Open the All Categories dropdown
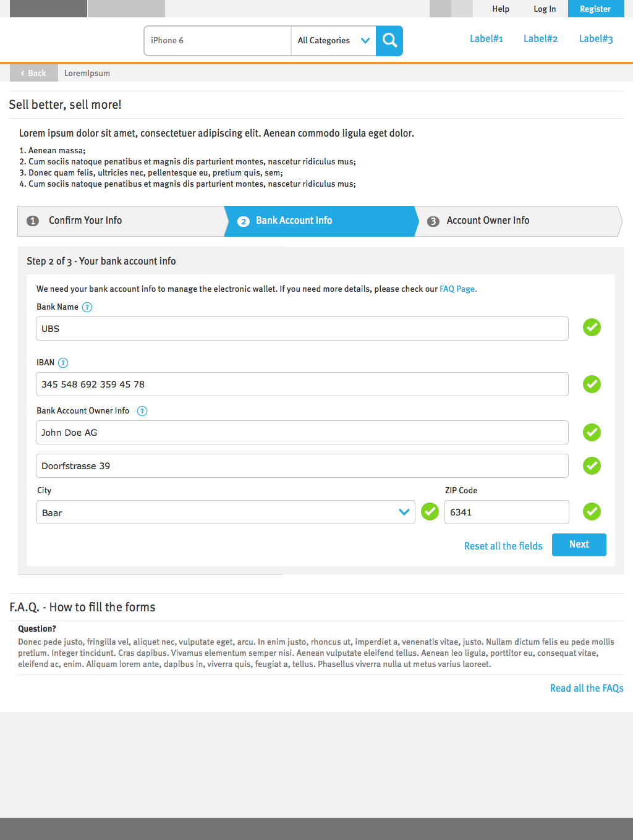Image resolution: width=633 pixels, height=840 pixels. [x=334, y=41]
